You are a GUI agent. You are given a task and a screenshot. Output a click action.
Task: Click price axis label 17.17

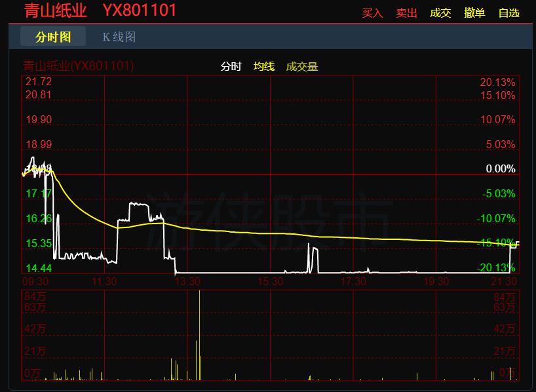[x=39, y=193]
